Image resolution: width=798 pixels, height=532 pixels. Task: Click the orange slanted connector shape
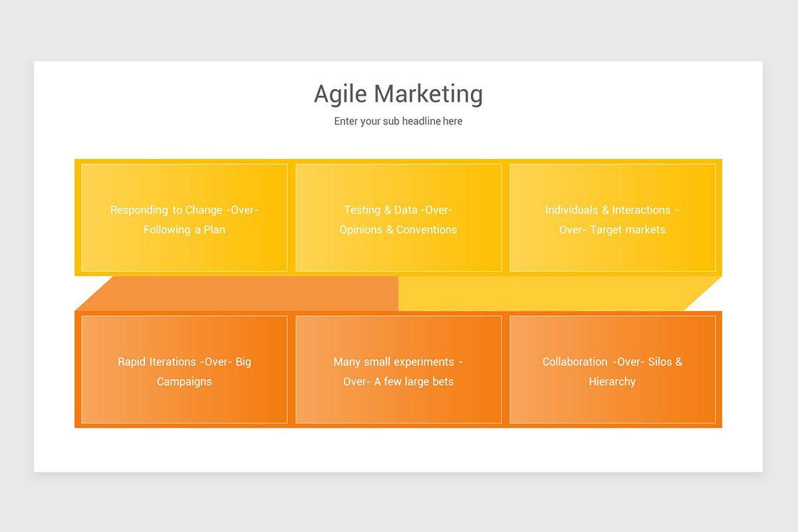pyautogui.click(x=253, y=293)
